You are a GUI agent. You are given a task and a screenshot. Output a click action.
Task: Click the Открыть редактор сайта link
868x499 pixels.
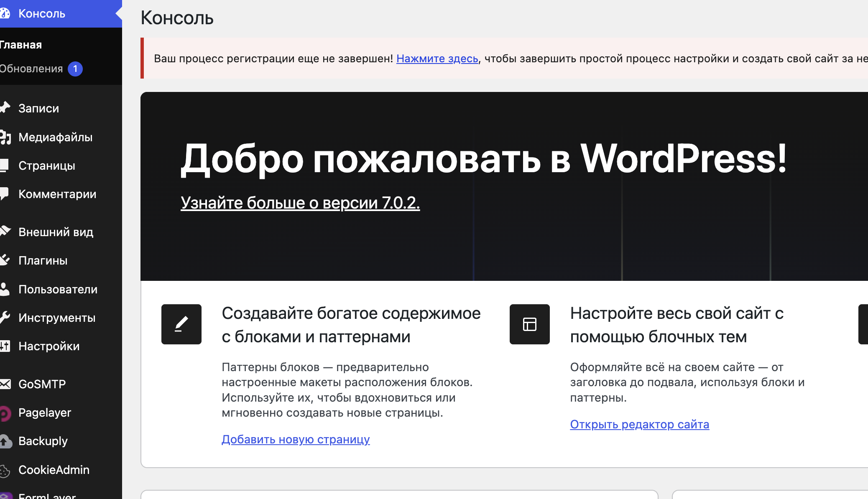point(640,424)
